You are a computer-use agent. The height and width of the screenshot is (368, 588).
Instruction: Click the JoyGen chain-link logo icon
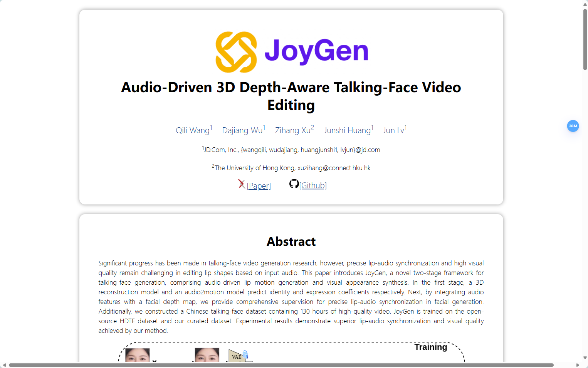tap(236, 52)
